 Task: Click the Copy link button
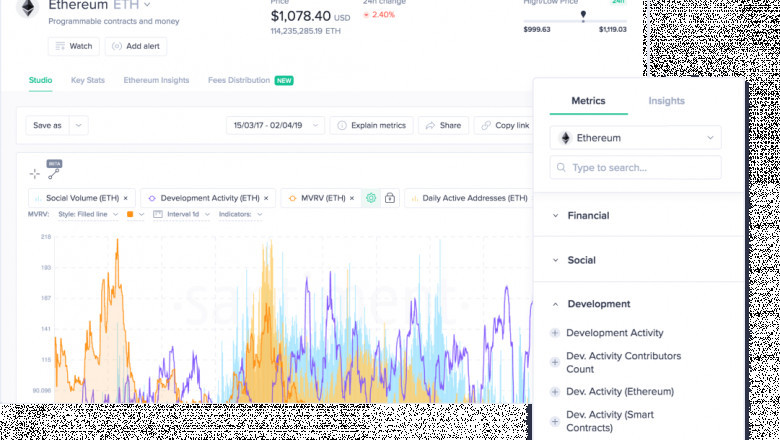tap(505, 125)
